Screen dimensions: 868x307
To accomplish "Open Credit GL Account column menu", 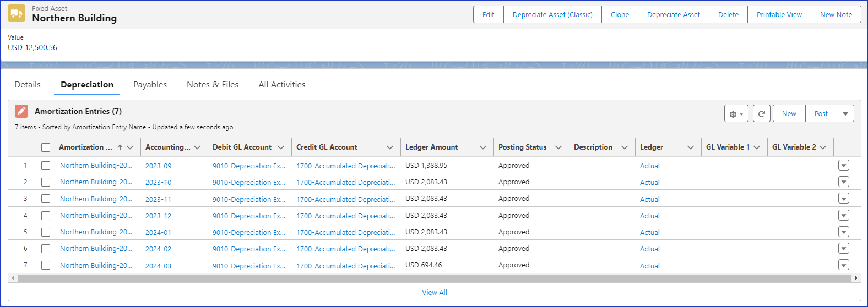I will 390,147.
